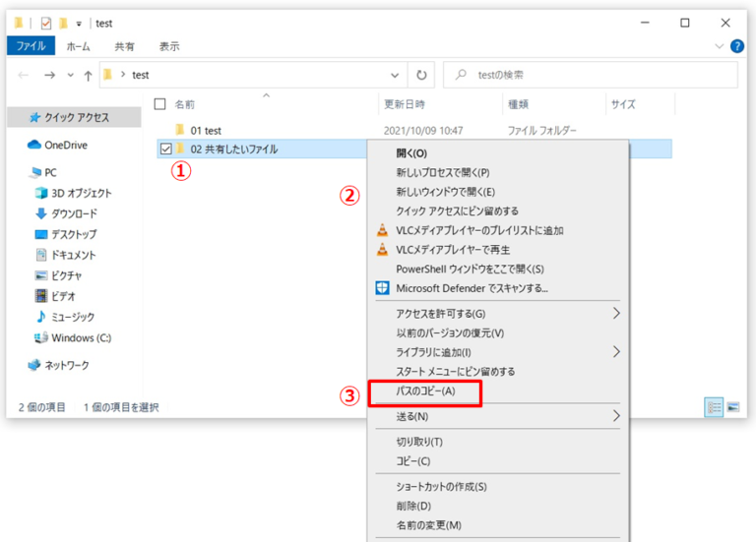
Task: Open OneDrive from navigation pane
Action: pos(65,145)
